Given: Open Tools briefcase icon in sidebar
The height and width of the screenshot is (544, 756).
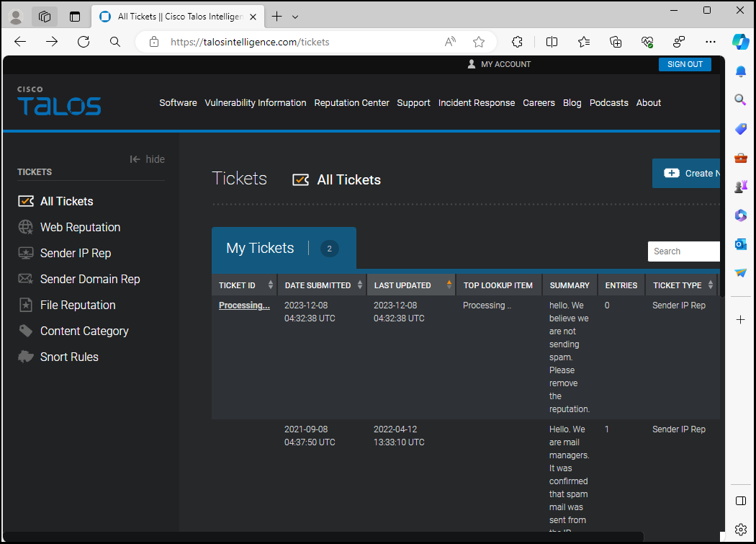Looking at the screenshot, I should point(741,158).
